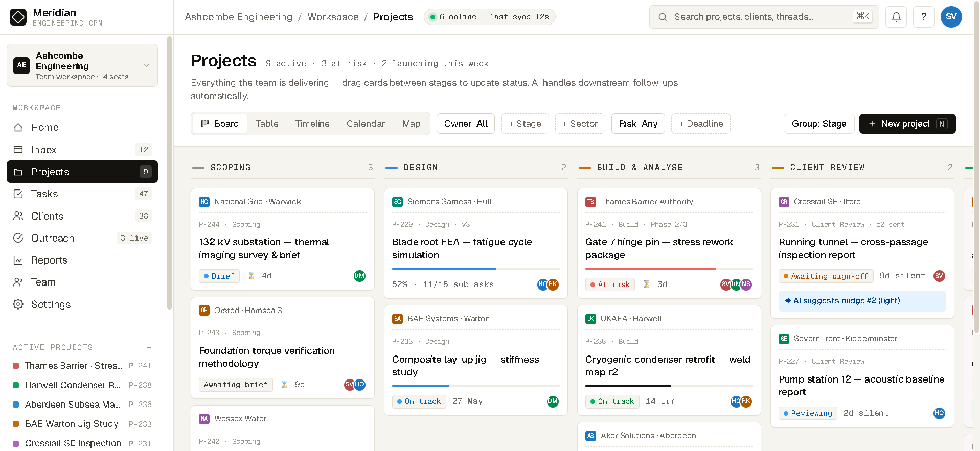Click the AS Aker Solutions client badge
Viewport: 980px width, 451px height.
(590, 436)
